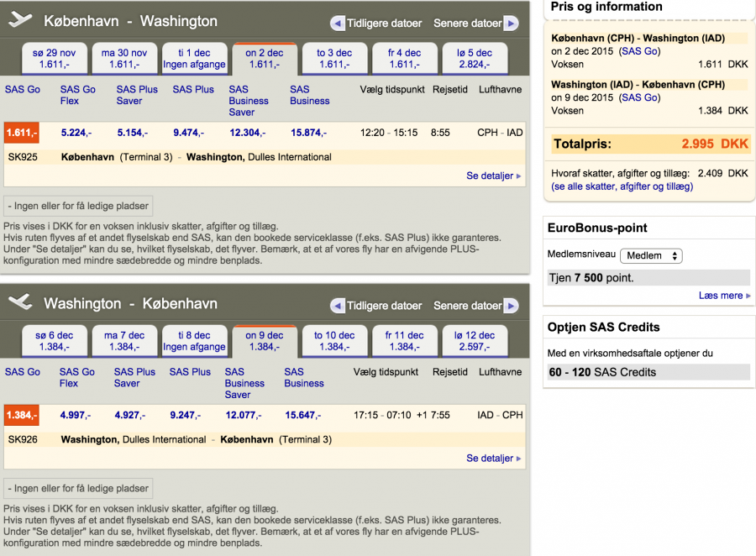
Task: Click the Totalpris 2.995 DKK amount
Action: tap(715, 144)
